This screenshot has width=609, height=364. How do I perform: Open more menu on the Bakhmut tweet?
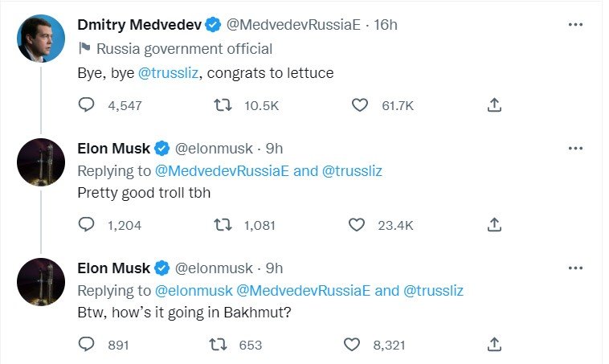pyautogui.click(x=575, y=268)
